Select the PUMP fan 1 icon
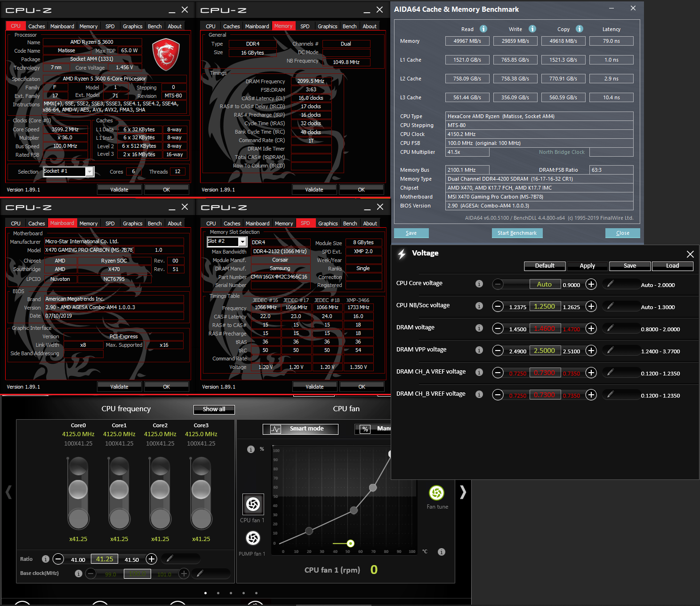 coord(253,538)
